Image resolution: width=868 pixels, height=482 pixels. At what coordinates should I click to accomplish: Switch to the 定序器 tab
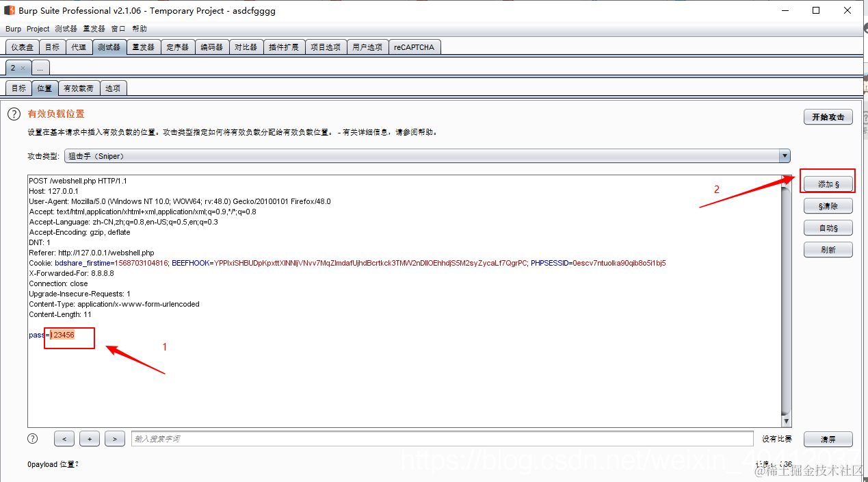pos(178,47)
